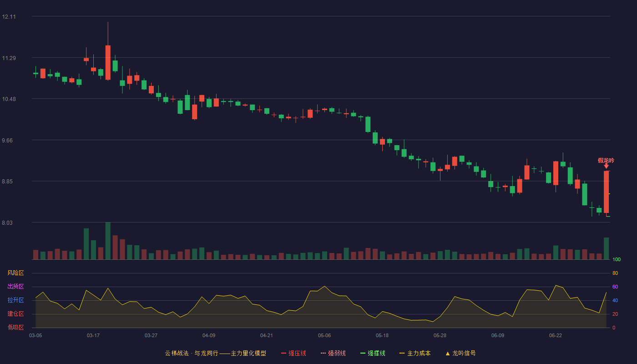The image size is (637, 364).
Task: Click the 04-09 date label
Action: (x=209, y=335)
